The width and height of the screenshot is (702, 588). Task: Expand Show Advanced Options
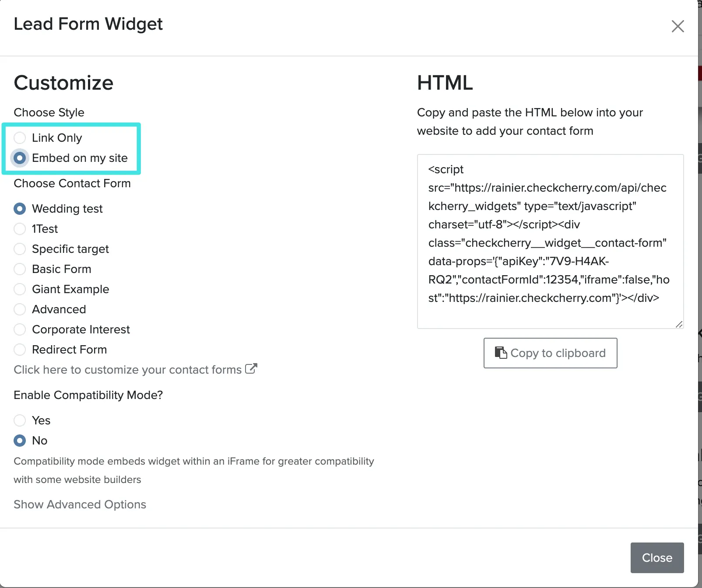pyautogui.click(x=80, y=504)
